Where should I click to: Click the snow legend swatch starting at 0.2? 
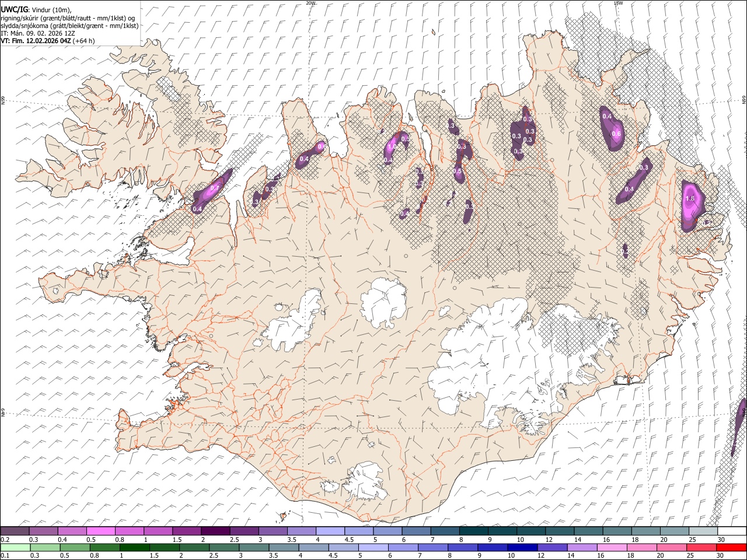[x=15, y=531]
